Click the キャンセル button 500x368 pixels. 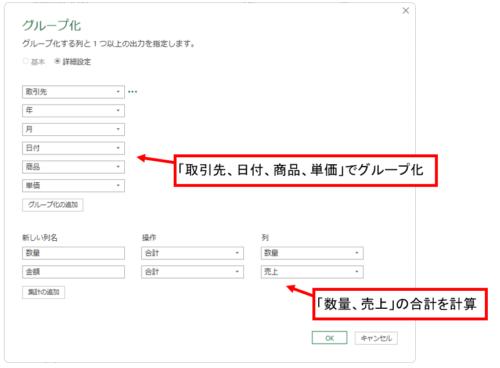(376, 338)
